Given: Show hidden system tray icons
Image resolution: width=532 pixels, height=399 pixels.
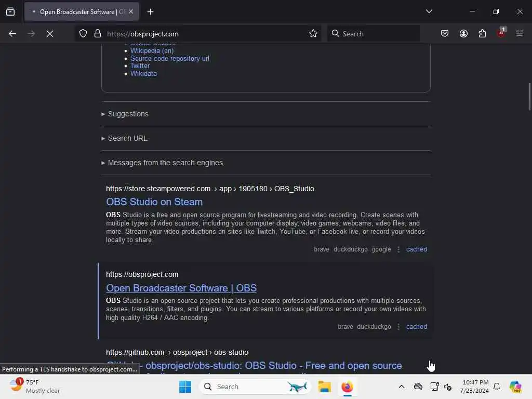Looking at the screenshot, I should pyautogui.click(x=402, y=387).
